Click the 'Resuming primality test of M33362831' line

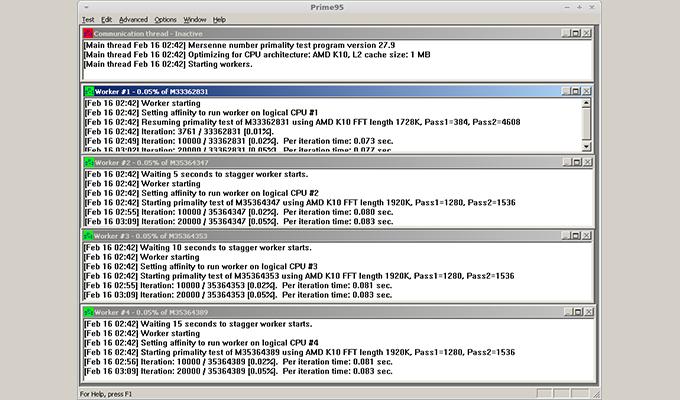pyautogui.click(x=302, y=122)
